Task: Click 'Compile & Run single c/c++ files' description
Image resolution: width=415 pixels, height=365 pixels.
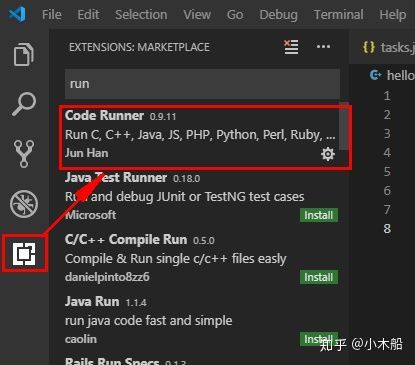Action: (x=176, y=259)
